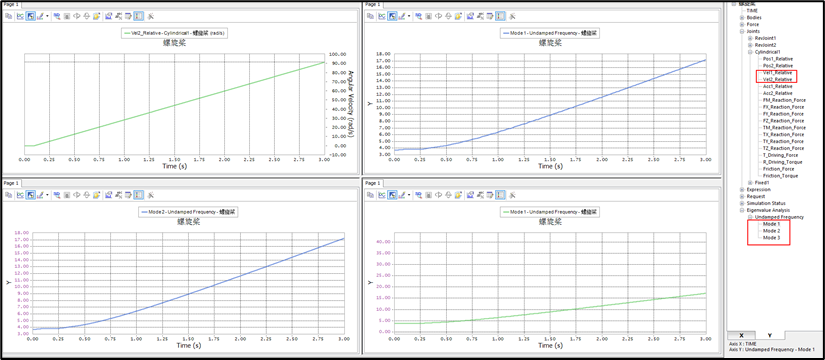The width and height of the screenshot is (825, 360).
Task: Select Vel1_Relative in the tree
Action: pos(778,73)
